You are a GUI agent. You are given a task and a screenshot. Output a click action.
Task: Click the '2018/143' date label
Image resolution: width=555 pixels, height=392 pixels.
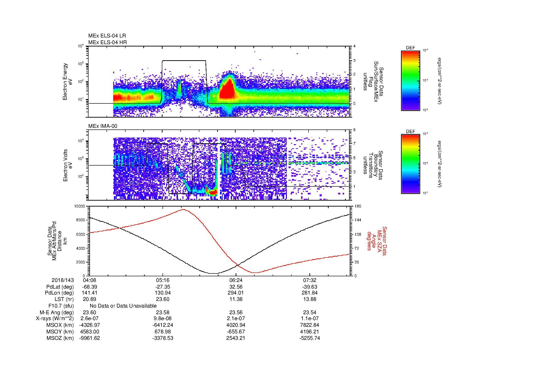63,280
